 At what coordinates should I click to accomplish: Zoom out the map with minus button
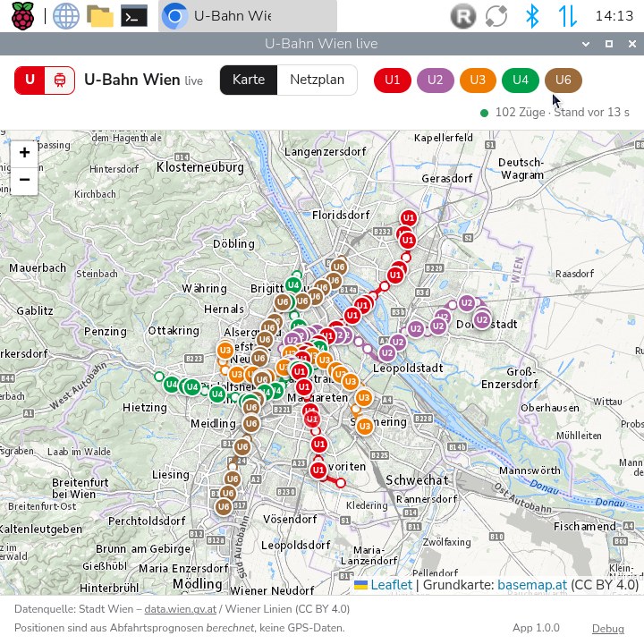coord(25,181)
